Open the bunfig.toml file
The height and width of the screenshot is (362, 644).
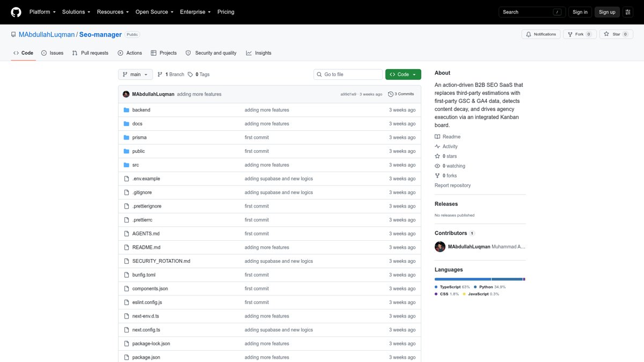point(144,275)
